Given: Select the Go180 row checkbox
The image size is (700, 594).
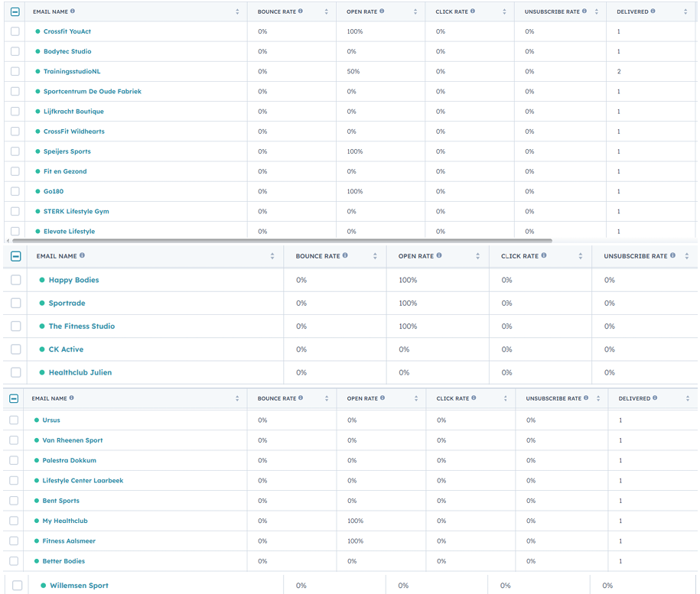Looking at the screenshot, I should click(x=15, y=191).
